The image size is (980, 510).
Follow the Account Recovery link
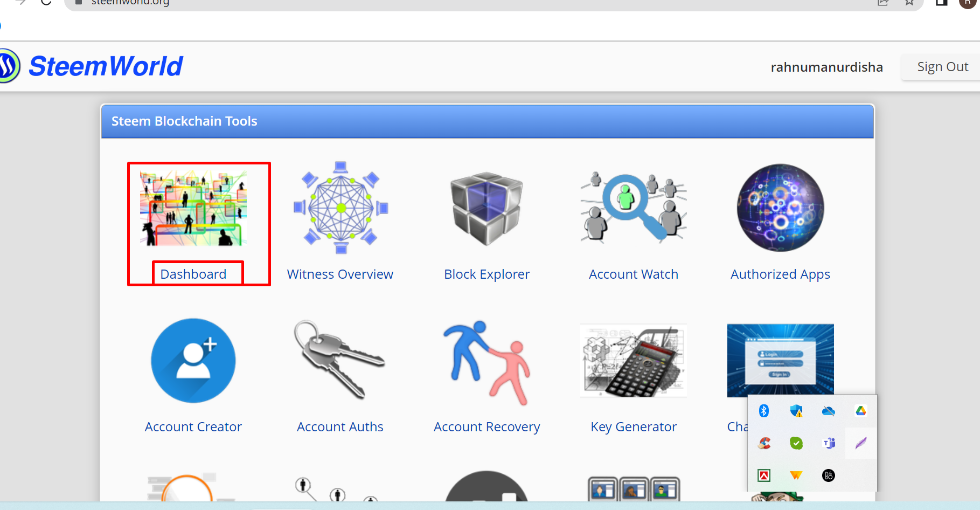click(487, 427)
